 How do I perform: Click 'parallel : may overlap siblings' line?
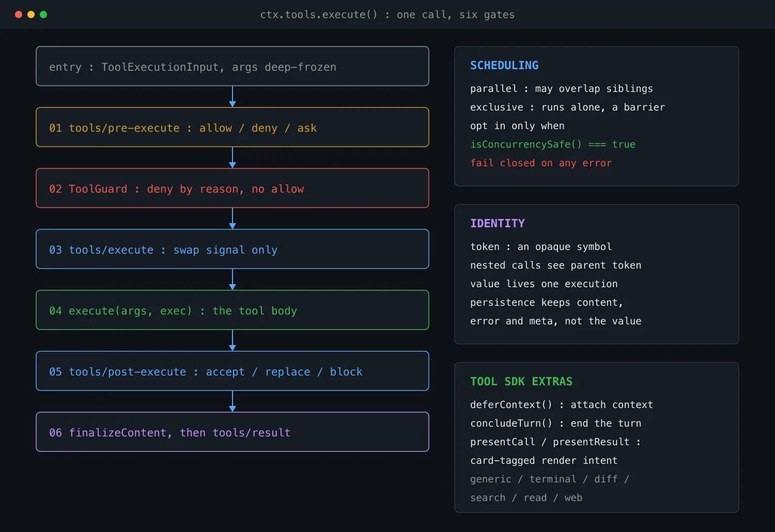click(562, 89)
